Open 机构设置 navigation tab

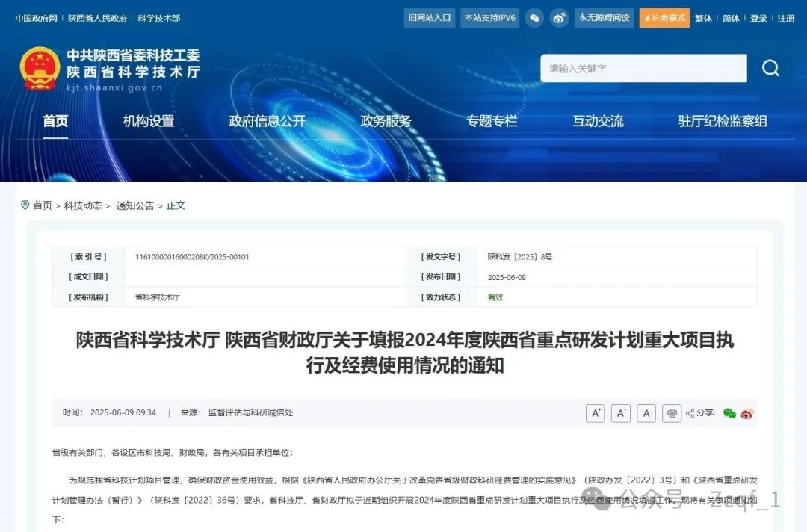click(149, 121)
